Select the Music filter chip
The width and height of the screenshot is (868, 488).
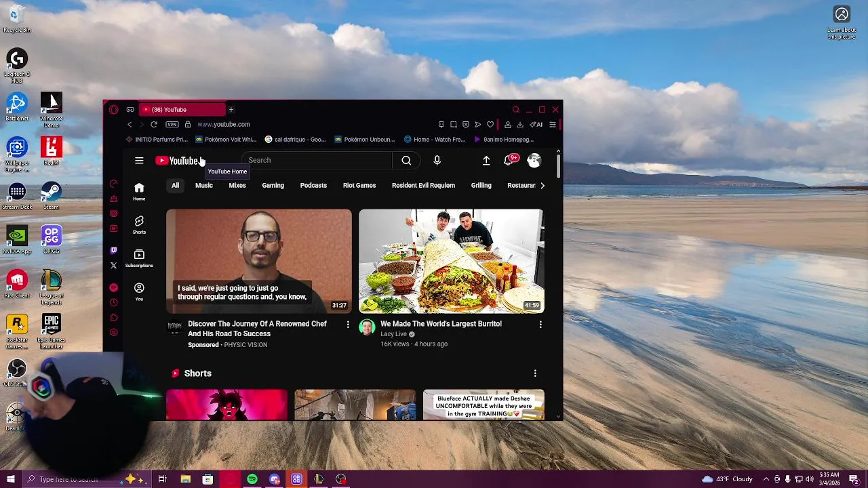click(204, 186)
